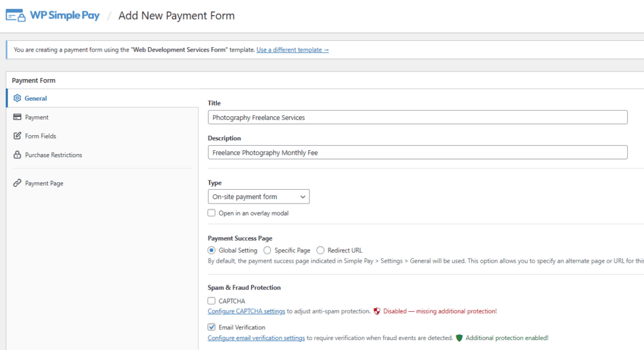The image size is (644, 350).
Task: Enable the CAPTCHA checkbox
Action: [212, 301]
